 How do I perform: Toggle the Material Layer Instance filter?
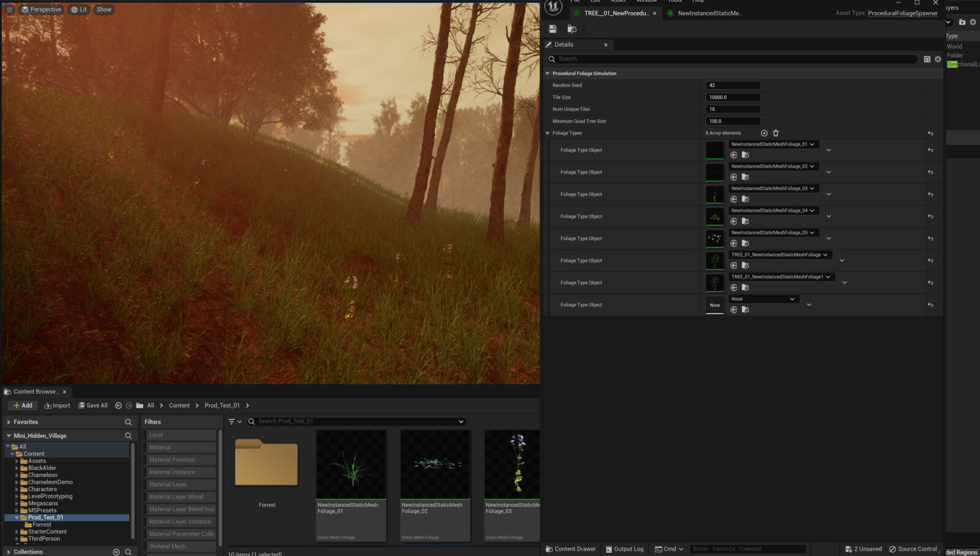(180, 522)
